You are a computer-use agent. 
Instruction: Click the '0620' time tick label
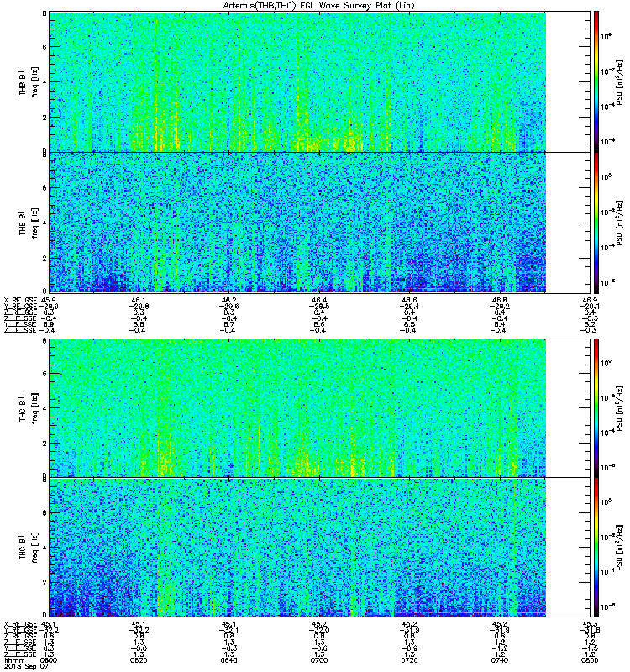click(139, 660)
